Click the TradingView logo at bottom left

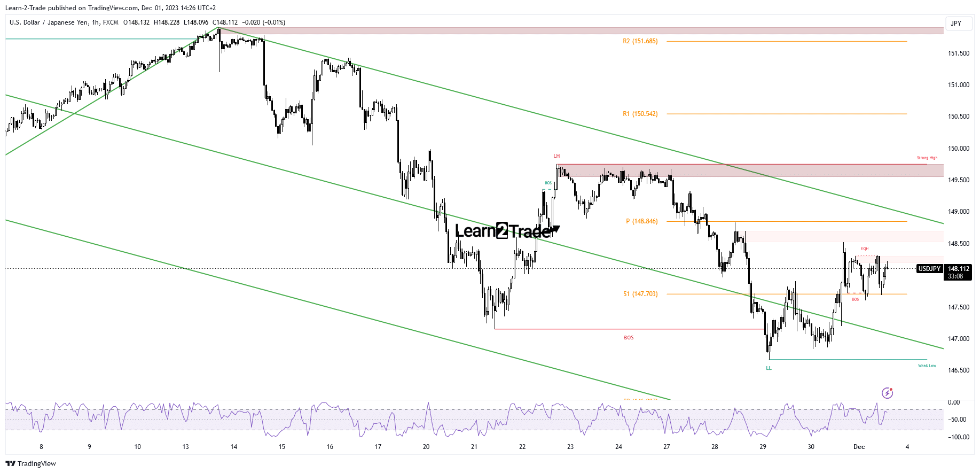coord(31,463)
